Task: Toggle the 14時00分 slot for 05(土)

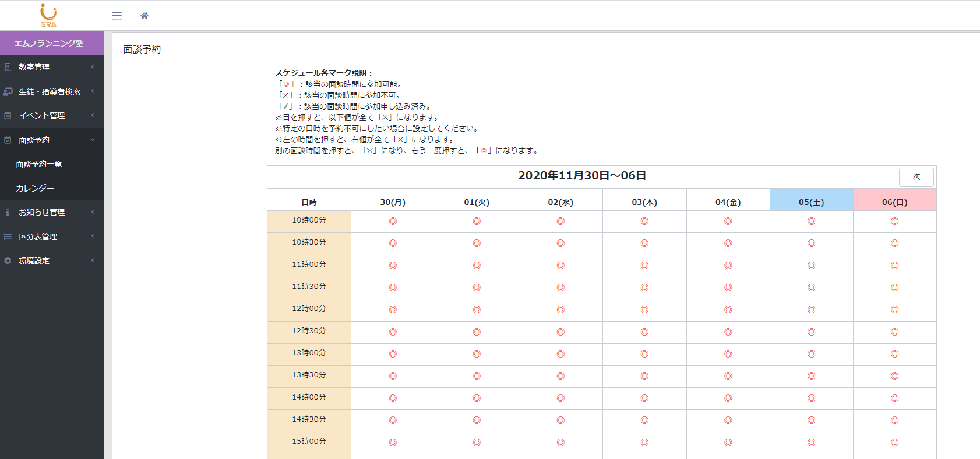Action: coord(811,398)
